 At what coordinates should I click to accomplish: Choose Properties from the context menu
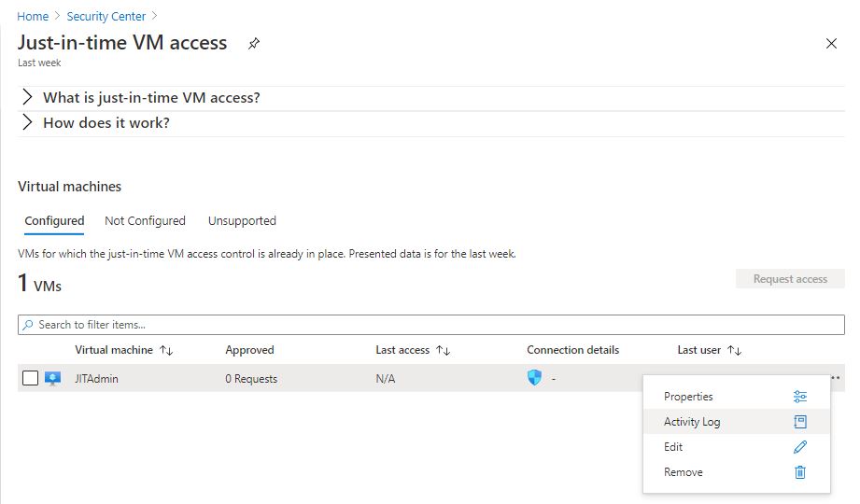tap(736, 397)
